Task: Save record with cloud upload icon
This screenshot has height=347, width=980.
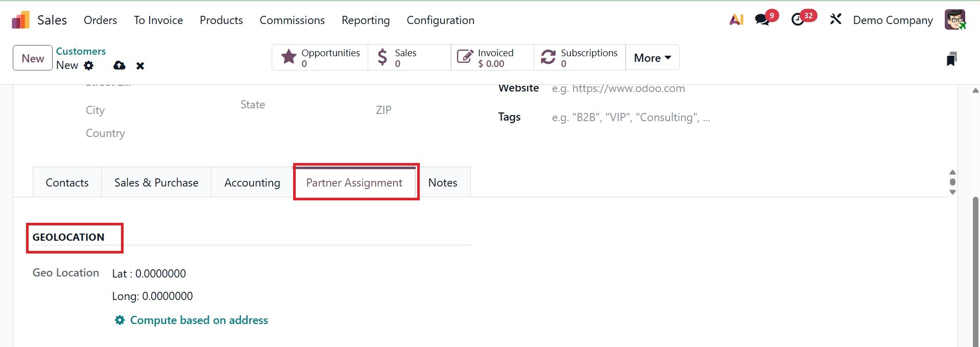Action: [x=119, y=65]
